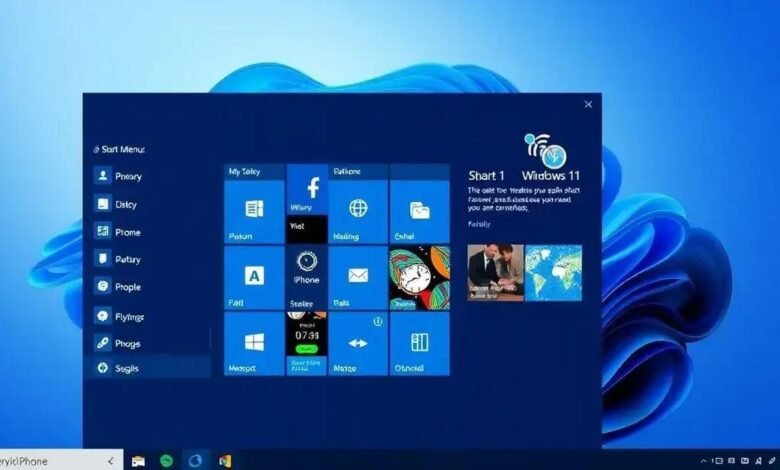This screenshot has width=780, height=470.
Task: Select Patary in the sidebar
Action: 148,259
